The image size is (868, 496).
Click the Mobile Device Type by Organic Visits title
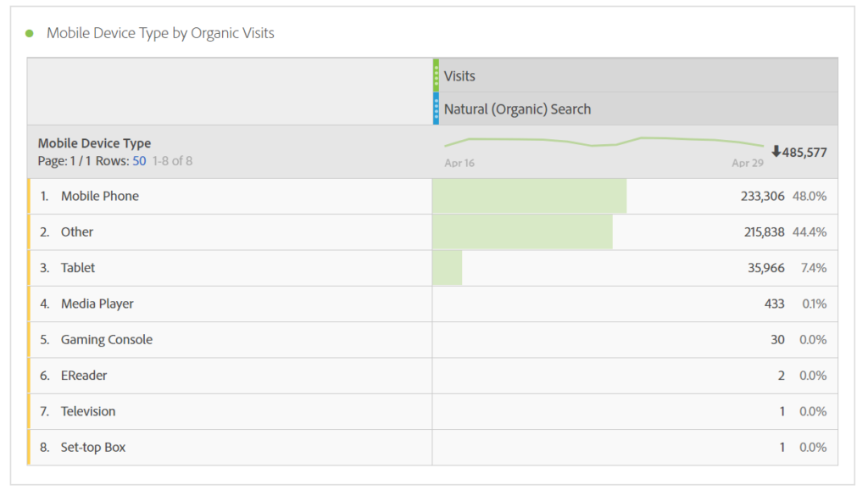click(160, 33)
